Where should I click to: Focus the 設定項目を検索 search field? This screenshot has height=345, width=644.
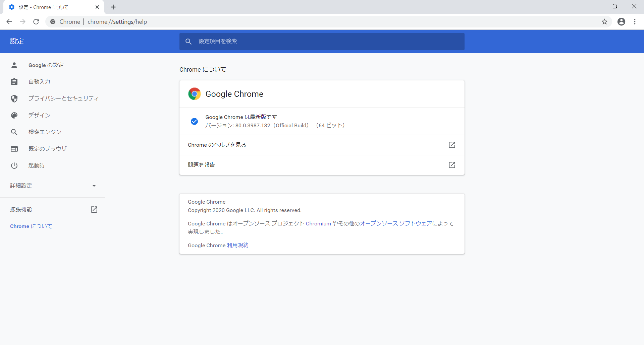pyautogui.click(x=322, y=42)
